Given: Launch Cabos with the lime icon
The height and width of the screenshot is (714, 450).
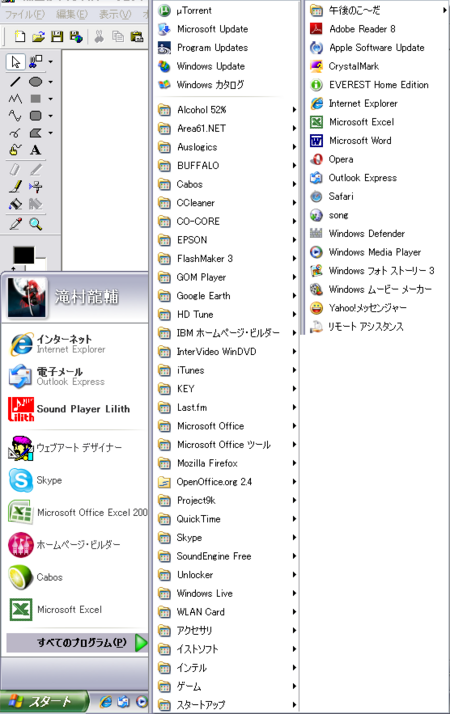Looking at the screenshot, I should pyautogui.click(x=75, y=577).
